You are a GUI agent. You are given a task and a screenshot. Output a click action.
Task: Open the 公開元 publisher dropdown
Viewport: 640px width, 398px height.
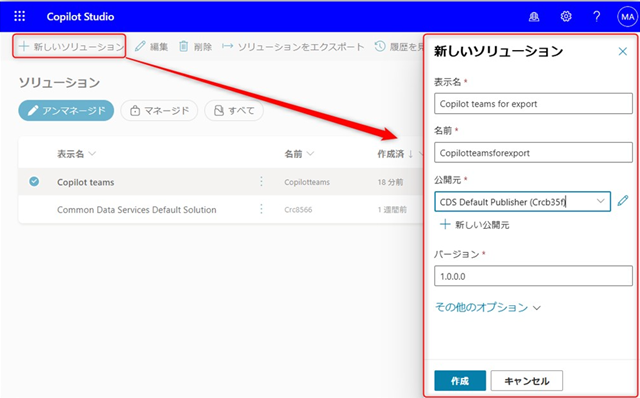click(x=522, y=202)
